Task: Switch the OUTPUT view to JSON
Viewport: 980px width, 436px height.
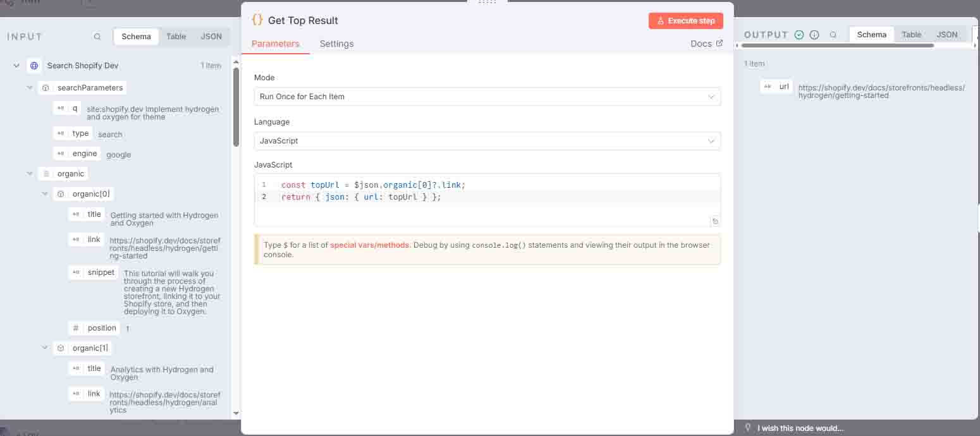Action: point(946,35)
